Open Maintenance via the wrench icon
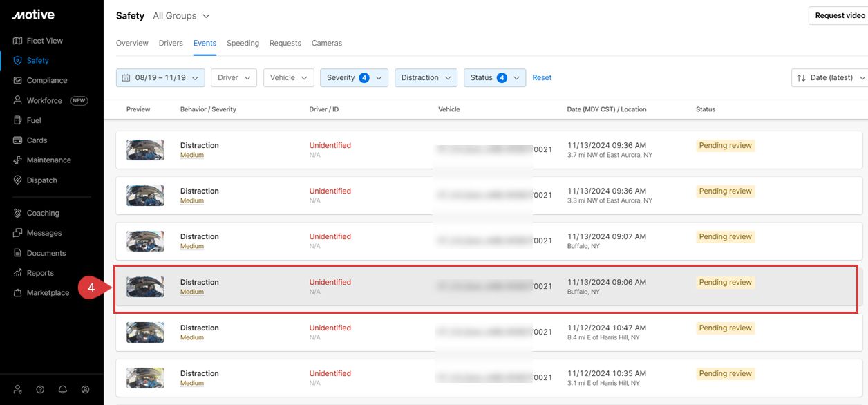Viewport: 868px width, 405px height. tap(18, 160)
